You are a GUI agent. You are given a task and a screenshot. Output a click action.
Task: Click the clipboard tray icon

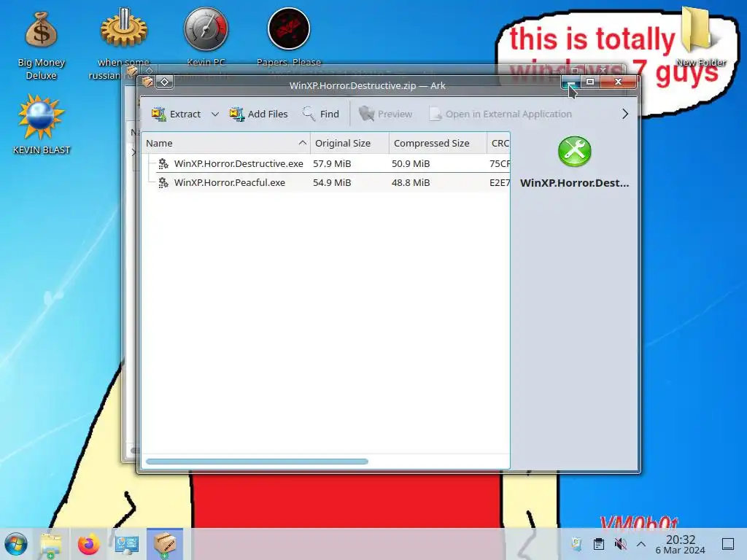[x=599, y=544]
